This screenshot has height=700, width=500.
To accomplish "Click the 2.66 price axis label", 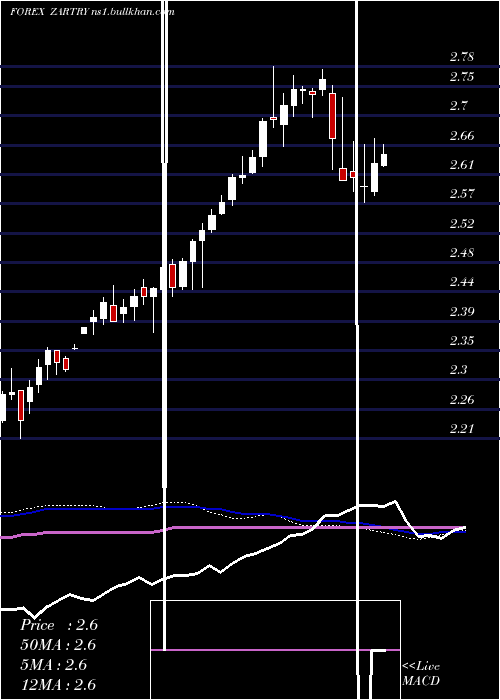I will (462, 135).
